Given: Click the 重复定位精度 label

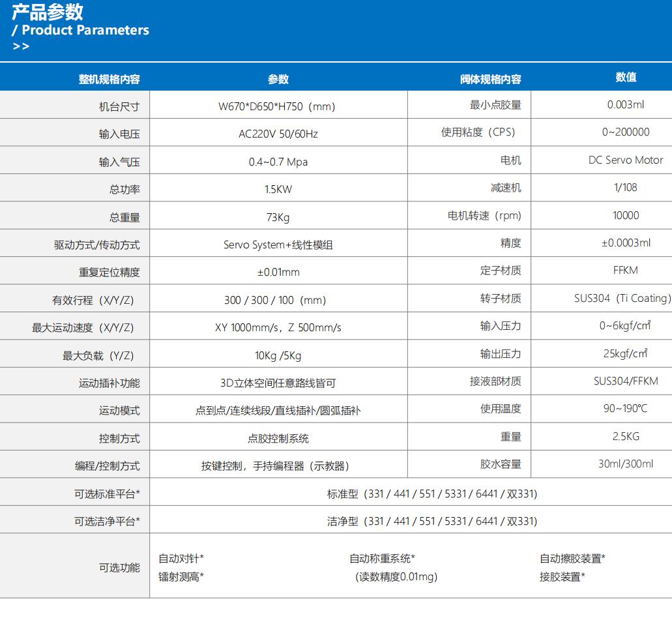Looking at the screenshot, I should tap(109, 273).
